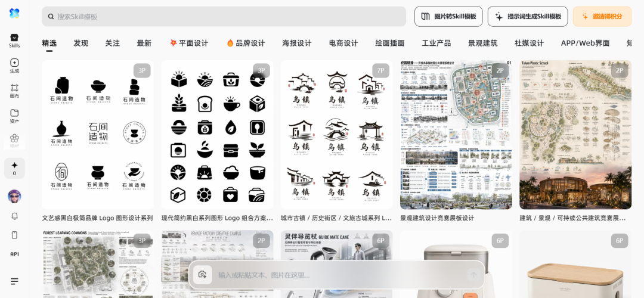Click the 邀请得积分 button
Screen dimensions: 644x298
pos(602,17)
